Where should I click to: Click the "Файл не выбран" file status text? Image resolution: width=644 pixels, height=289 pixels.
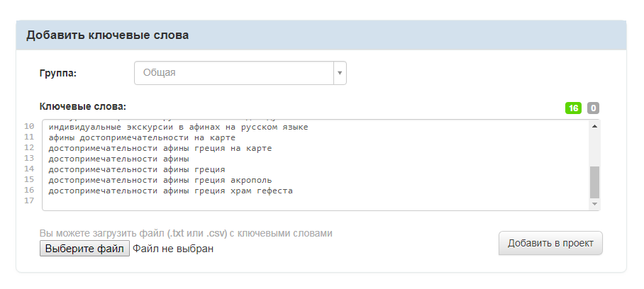coord(173,249)
